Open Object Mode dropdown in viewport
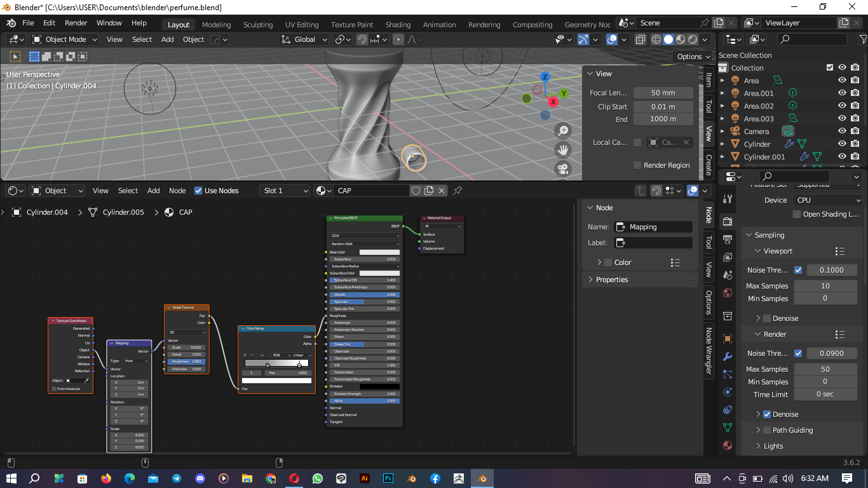This screenshot has height=488, width=868. pyautogui.click(x=65, y=39)
